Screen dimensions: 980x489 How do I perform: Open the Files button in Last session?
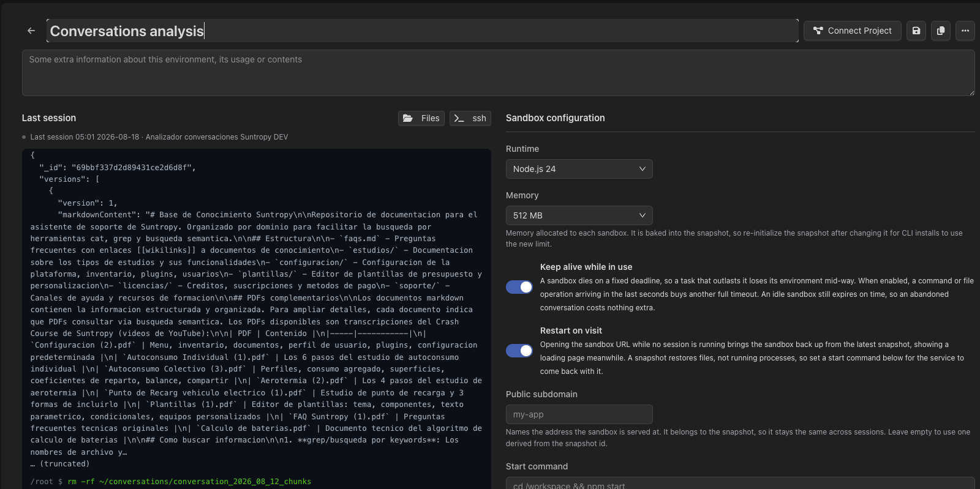(x=421, y=118)
